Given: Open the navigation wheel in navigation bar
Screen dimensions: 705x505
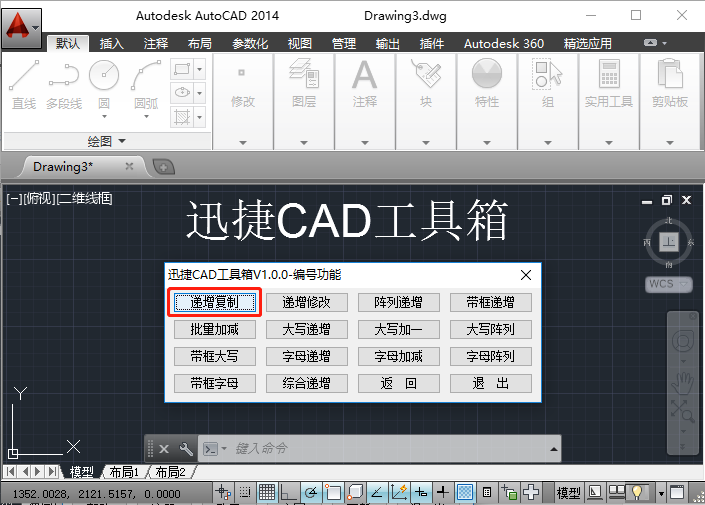Looking at the screenshot, I should pyautogui.click(x=683, y=341).
